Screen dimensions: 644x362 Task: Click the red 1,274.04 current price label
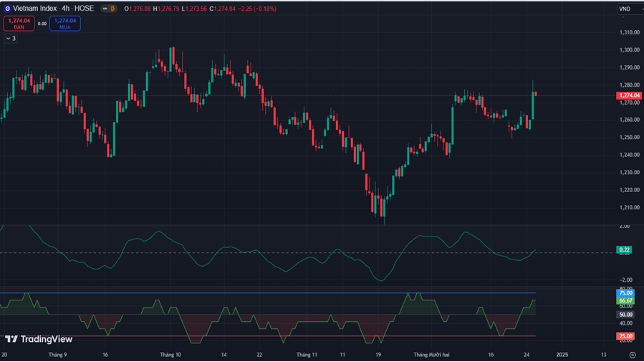click(x=628, y=95)
